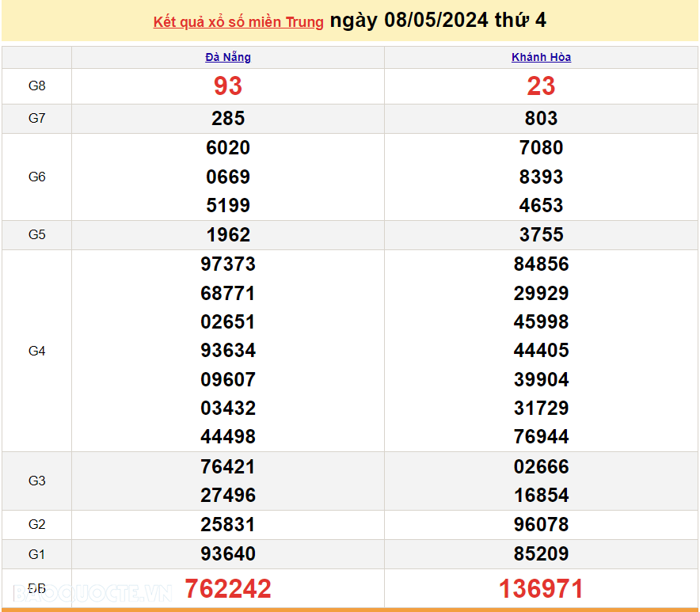700x612 pixels.
Task: Click Đà Nẵng G4 number 03432
Action: tap(228, 408)
